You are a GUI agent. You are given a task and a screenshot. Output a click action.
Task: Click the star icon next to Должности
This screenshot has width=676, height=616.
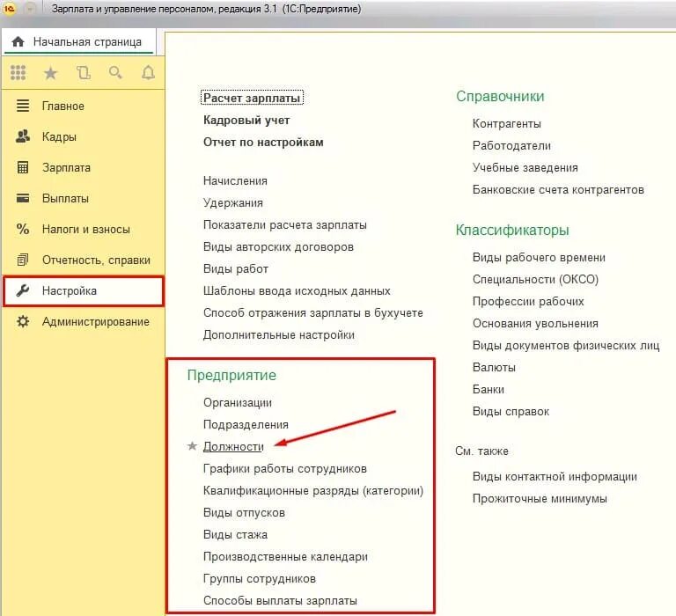tap(192, 446)
